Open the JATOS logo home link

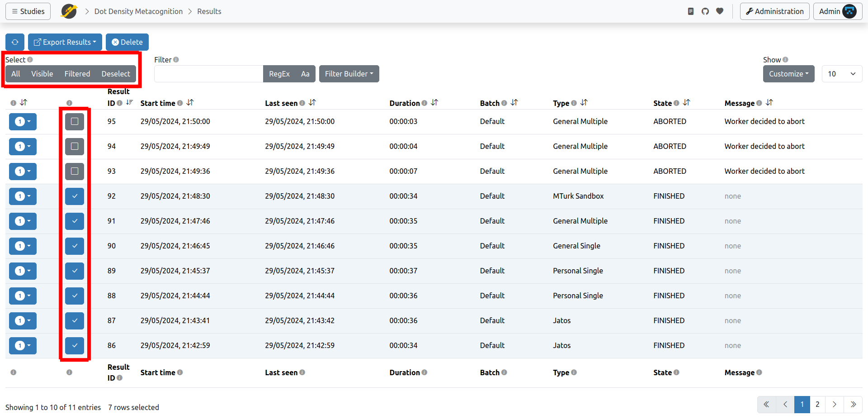click(69, 11)
